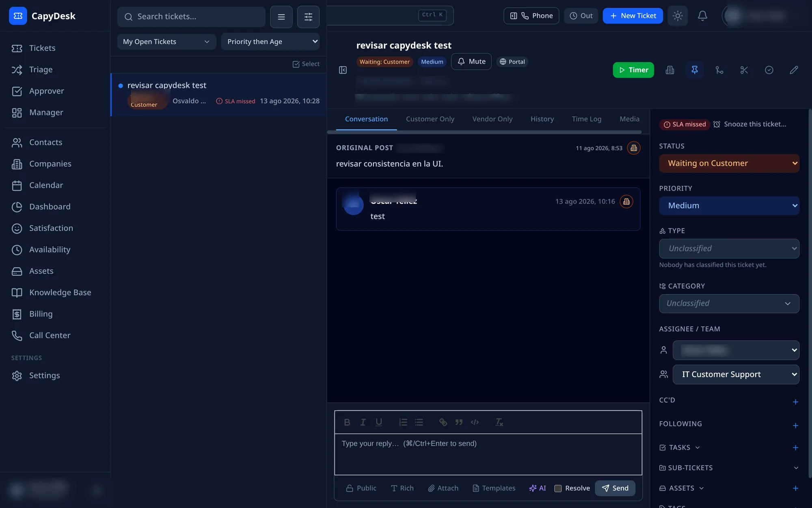Image resolution: width=812 pixels, height=508 pixels.
Task: Toggle Public reply visibility
Action: 361,488
